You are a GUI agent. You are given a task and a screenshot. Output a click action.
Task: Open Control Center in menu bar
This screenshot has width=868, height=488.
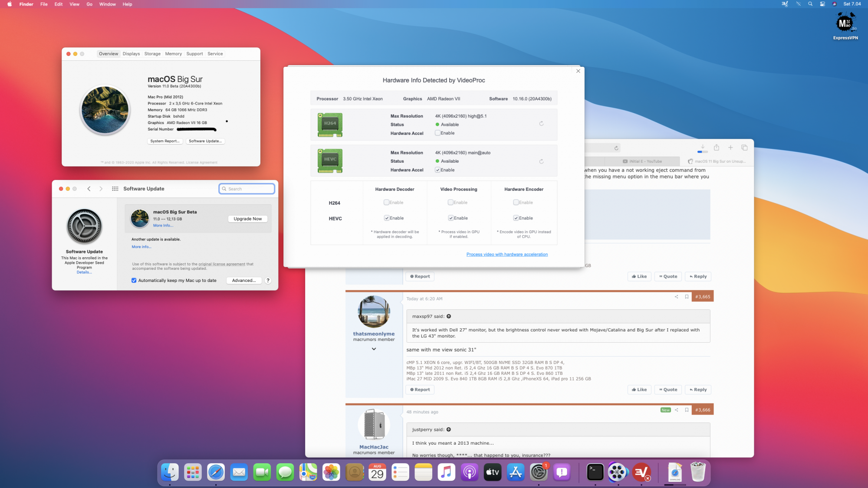pos(822,4)
